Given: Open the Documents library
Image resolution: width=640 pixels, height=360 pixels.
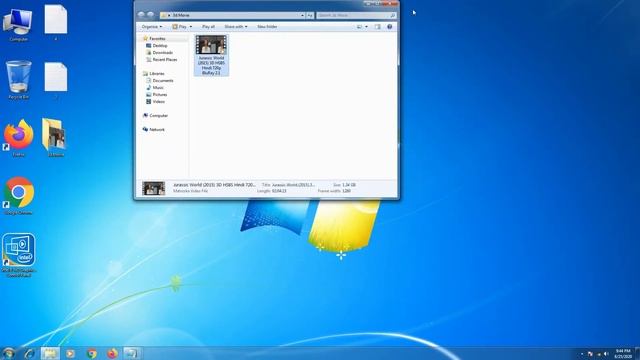Looking at the screenshot, I should (x=160, y=80).
